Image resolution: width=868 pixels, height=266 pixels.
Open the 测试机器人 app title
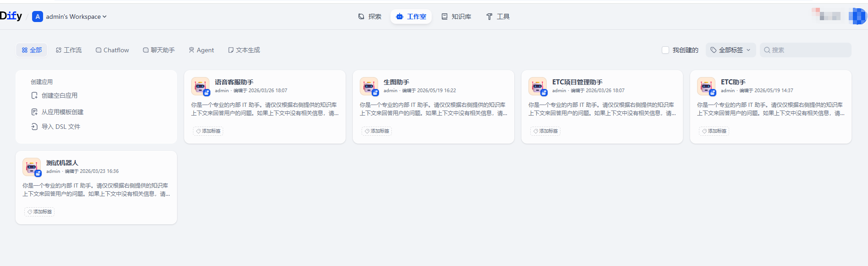(62, 163)
